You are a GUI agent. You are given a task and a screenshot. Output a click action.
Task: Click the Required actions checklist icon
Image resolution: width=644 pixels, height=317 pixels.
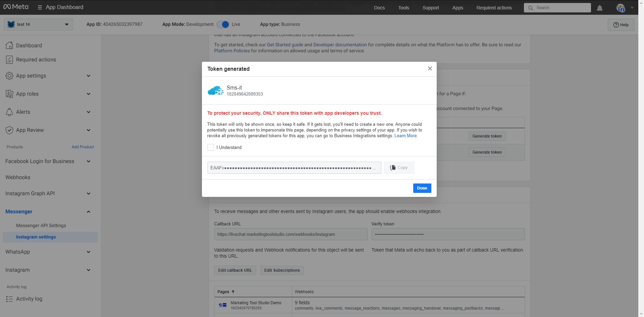[9, 60]
